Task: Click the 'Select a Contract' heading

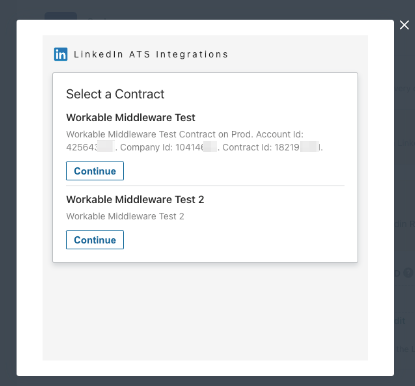Action: pos(115,94)
